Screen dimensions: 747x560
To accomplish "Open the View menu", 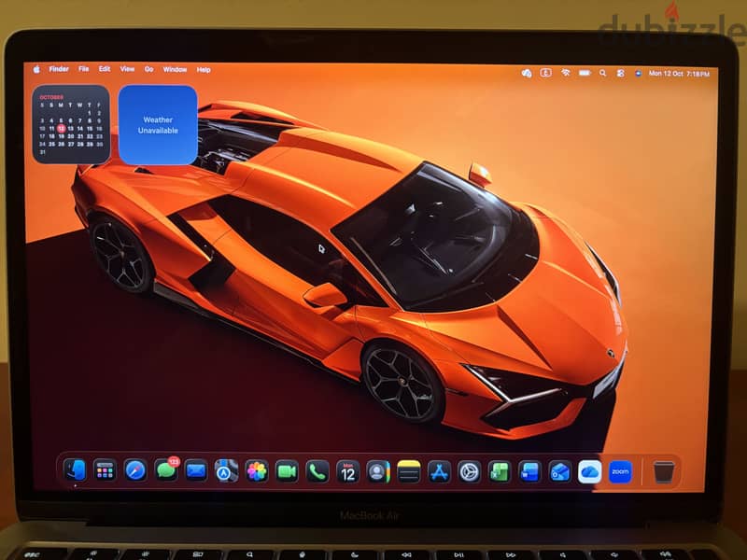I will pyautogui.click(x=127, y=69).
